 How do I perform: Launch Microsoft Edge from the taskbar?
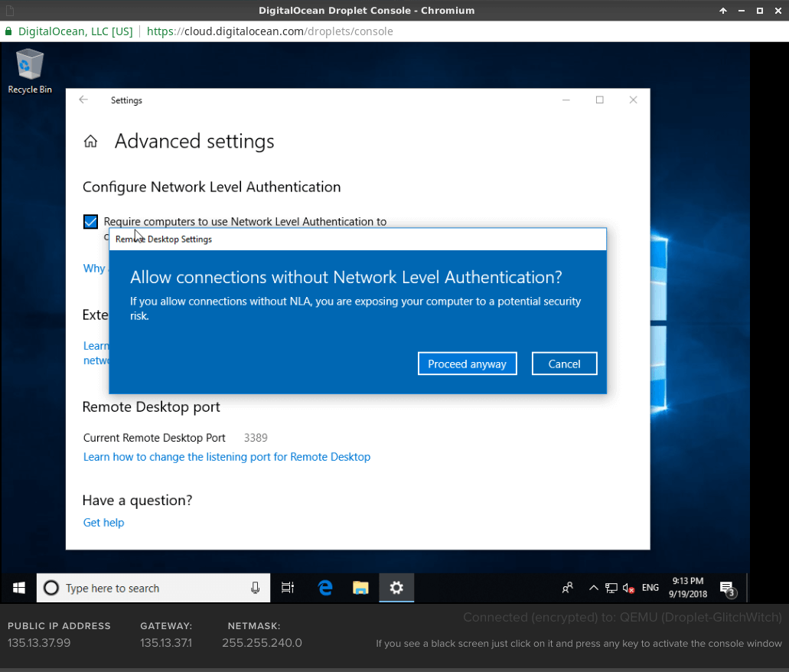coord(325,588)
